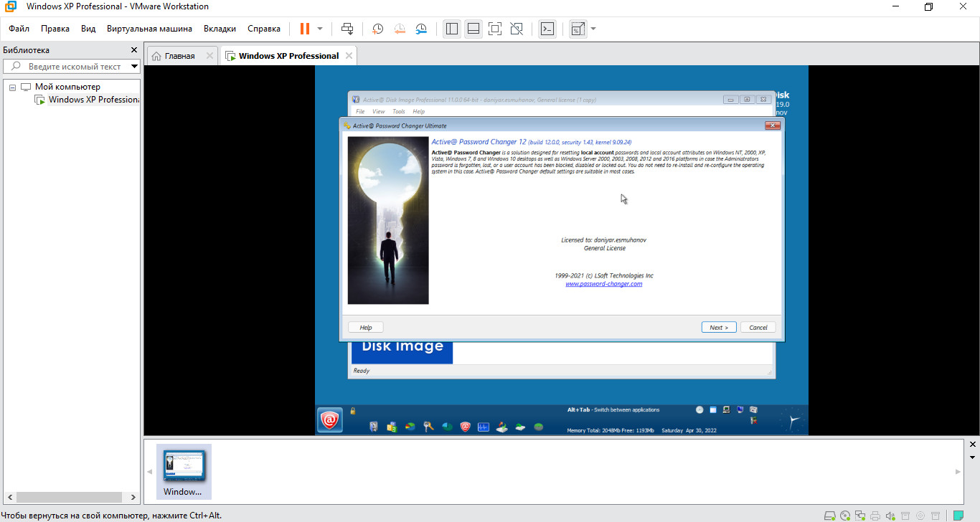Open the View menu in Disk Image window
This screenshot has width=980, height=522.
(379, 112)
